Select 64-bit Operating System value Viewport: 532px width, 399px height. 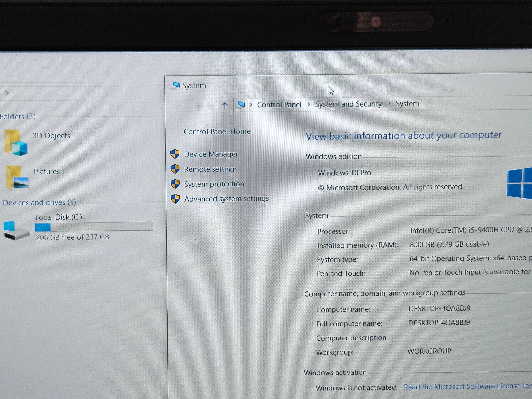coord(471,258)
